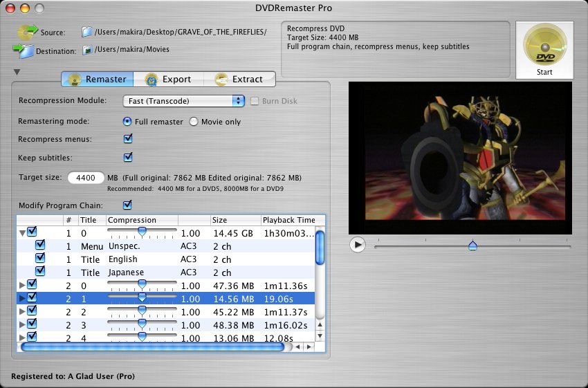This screenshot has width=588, height=388.
Task: Switch to the Remaster tab
Action: 98,79
